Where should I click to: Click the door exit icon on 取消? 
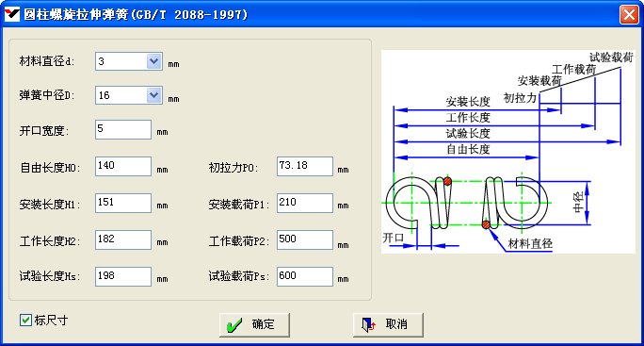tap(368, 324)
